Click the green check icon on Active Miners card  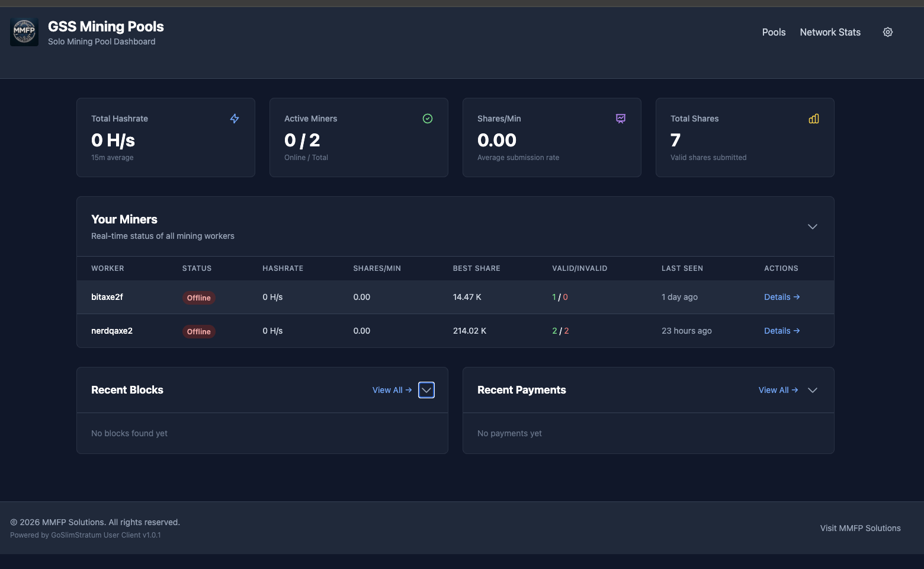pos(428,119)
